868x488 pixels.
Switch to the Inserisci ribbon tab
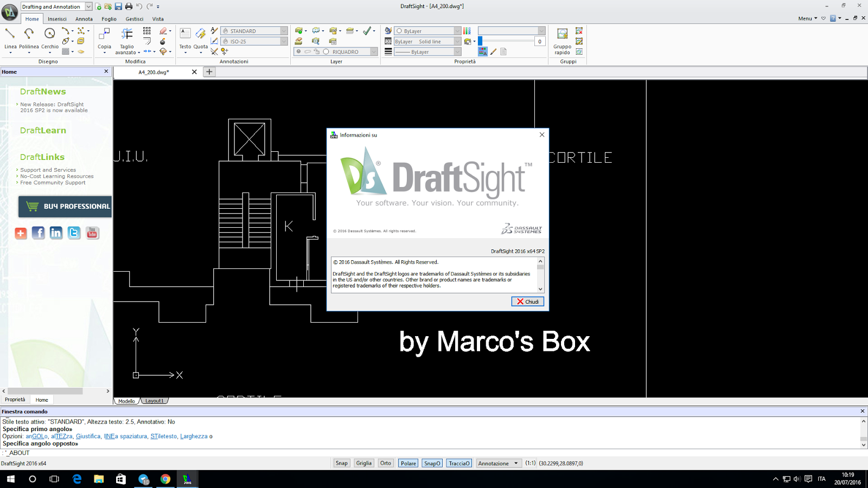(x=57, y=19)
